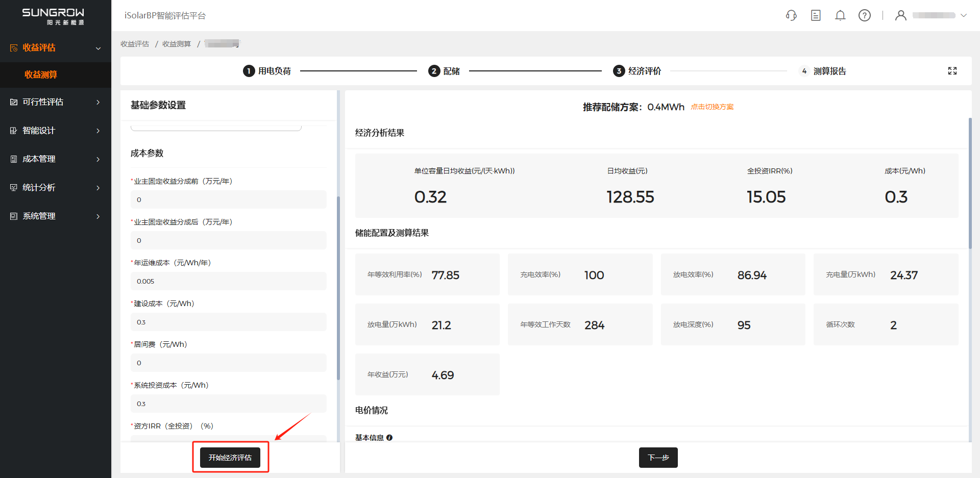Open the document list icon in header

(x=816, y=15)
